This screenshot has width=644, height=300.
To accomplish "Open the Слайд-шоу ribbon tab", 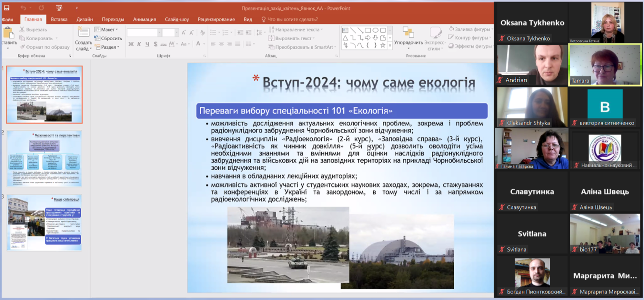I will tap(177, 19).
